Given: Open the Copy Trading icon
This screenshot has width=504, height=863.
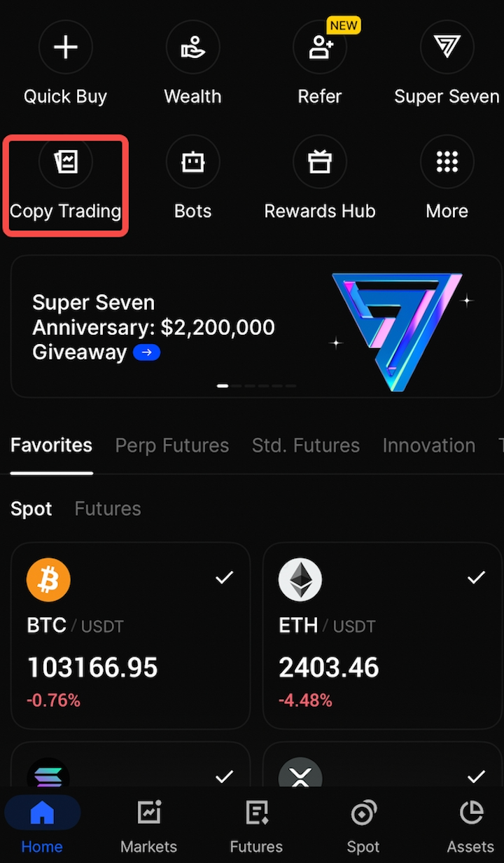Looking at the screenshot, I should [x=66, y=163].
